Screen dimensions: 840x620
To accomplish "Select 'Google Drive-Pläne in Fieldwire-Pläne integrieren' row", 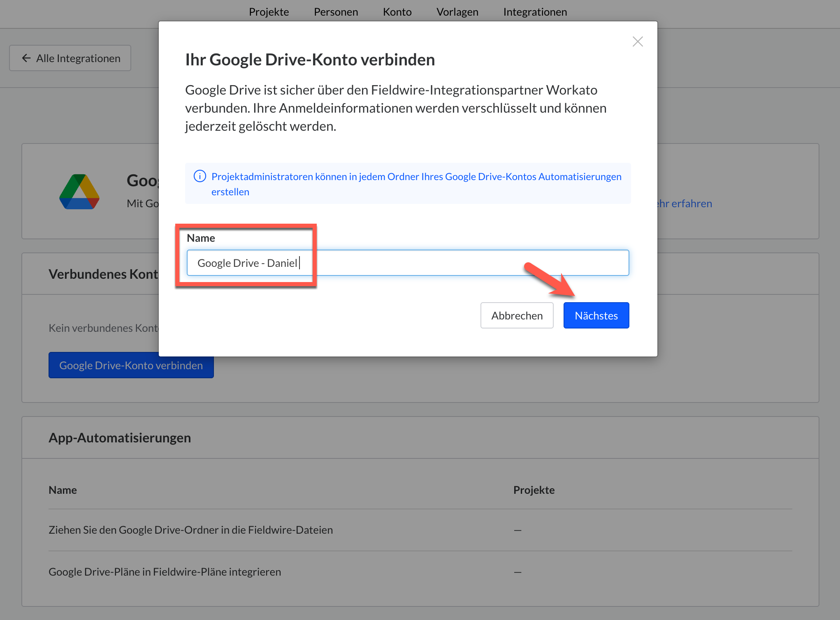I will pyautogui.click(x=420, y=572).
